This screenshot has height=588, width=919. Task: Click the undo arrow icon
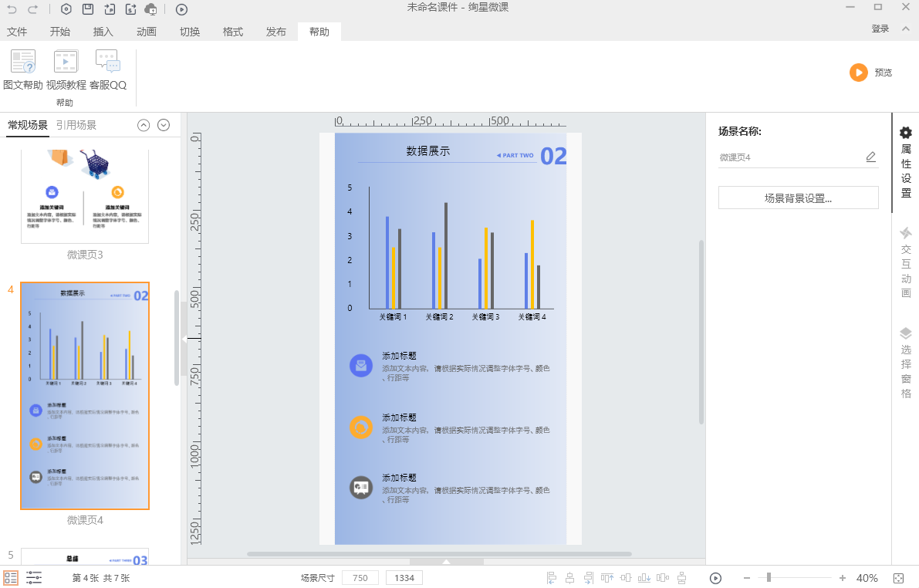point(12,9)
